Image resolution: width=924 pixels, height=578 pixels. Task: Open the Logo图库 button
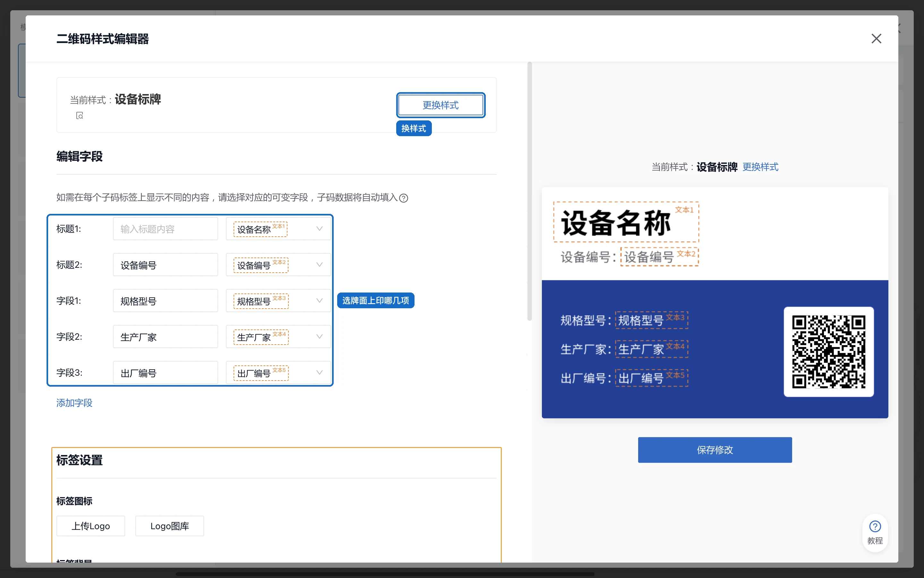tap(169, 526)
